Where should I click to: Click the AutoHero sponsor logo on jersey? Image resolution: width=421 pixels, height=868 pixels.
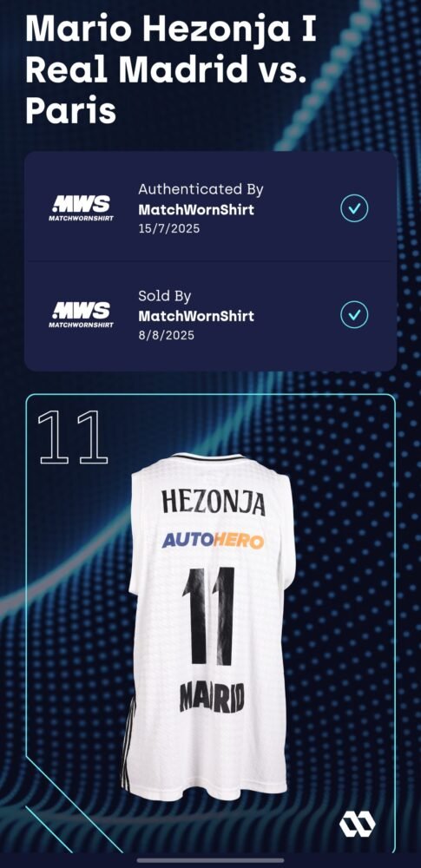click(213, 541)
